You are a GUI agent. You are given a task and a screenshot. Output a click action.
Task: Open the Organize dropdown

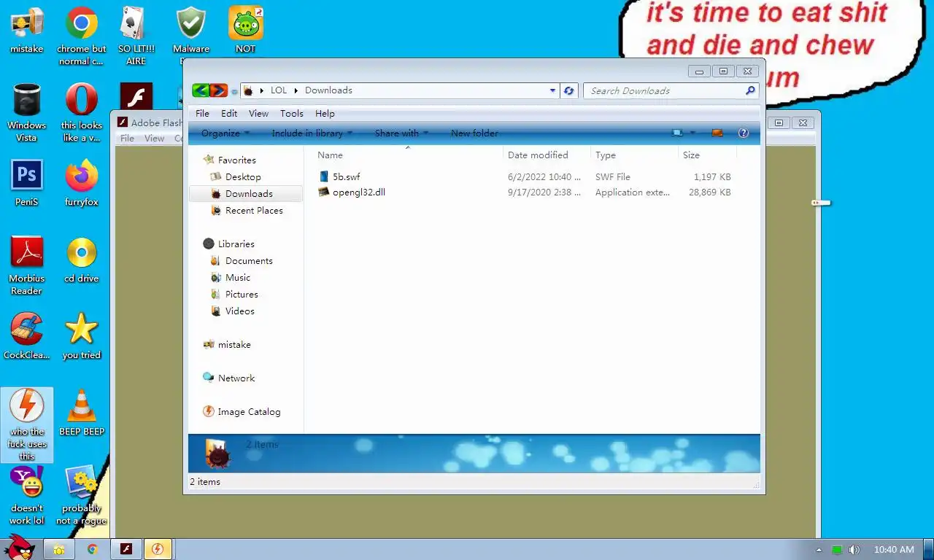225,133
